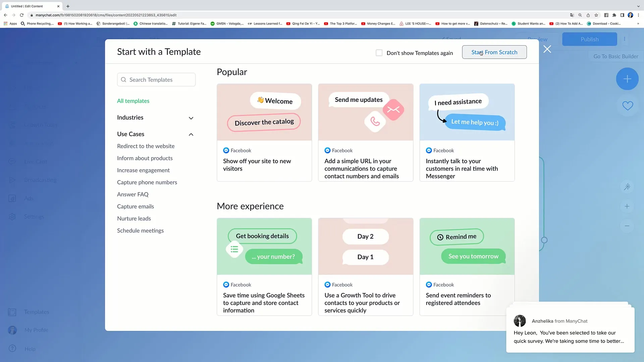
Task: Choose the Inform about products use case
Action: [x=145, y=158]
